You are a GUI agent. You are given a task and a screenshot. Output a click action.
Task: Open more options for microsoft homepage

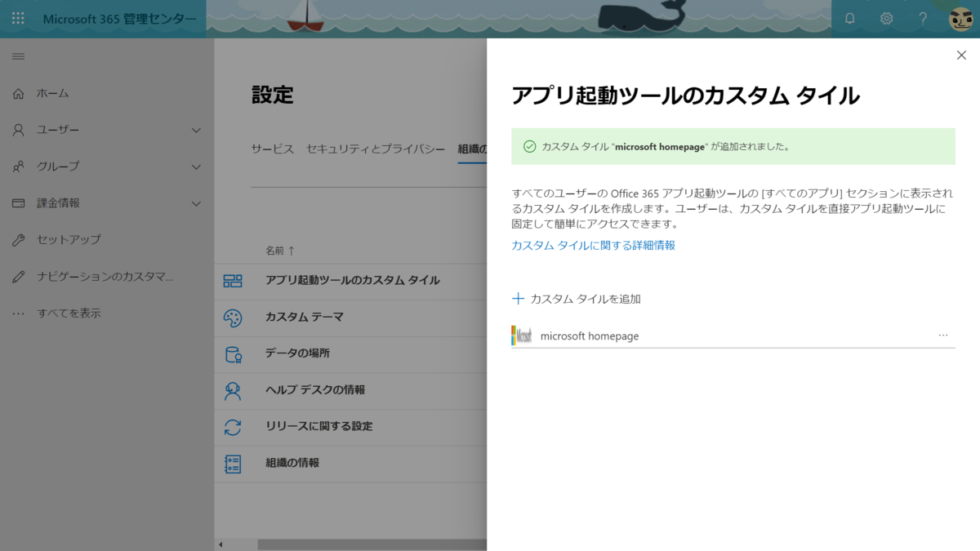(x=943, y=335)
